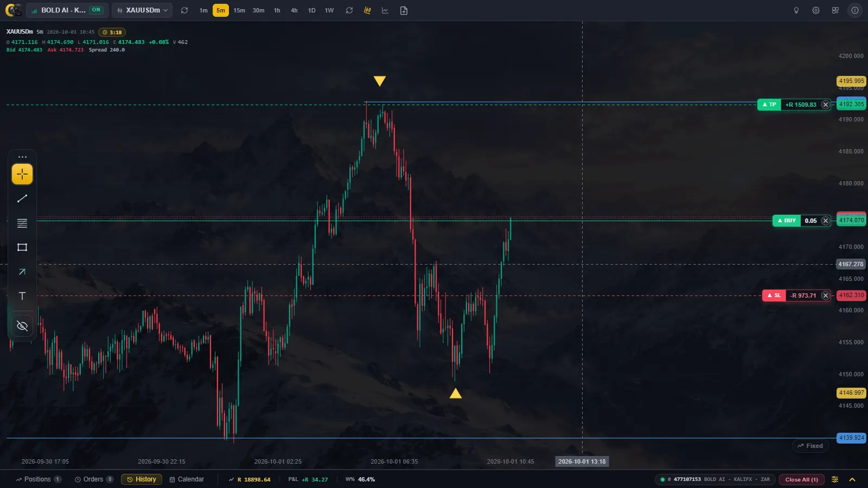Click the 4192.305 TP price label
The width and height of the screenshot is (868, 488).
click(x=852, y=104)
